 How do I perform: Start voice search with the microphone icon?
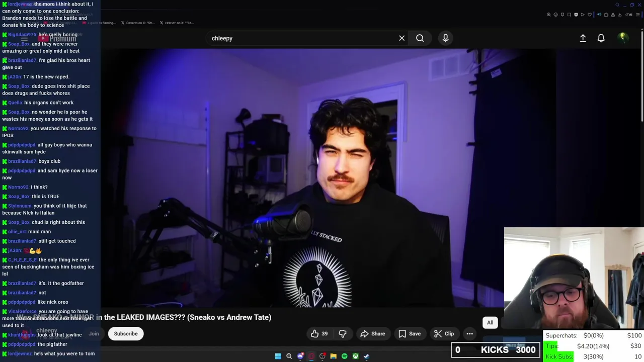click(445, 38)
